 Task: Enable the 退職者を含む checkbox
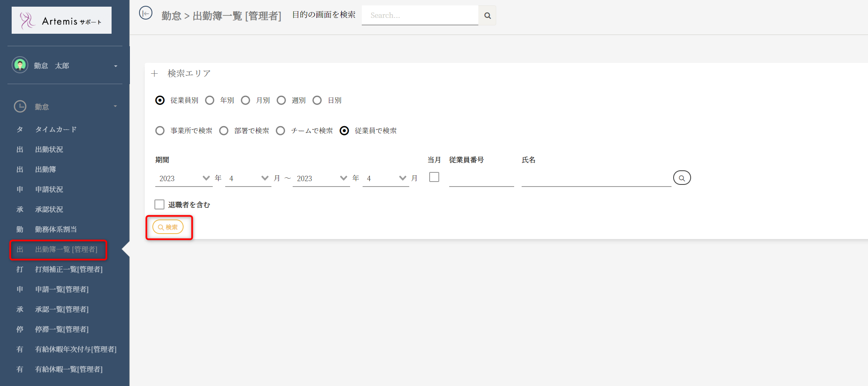[159, 204]
